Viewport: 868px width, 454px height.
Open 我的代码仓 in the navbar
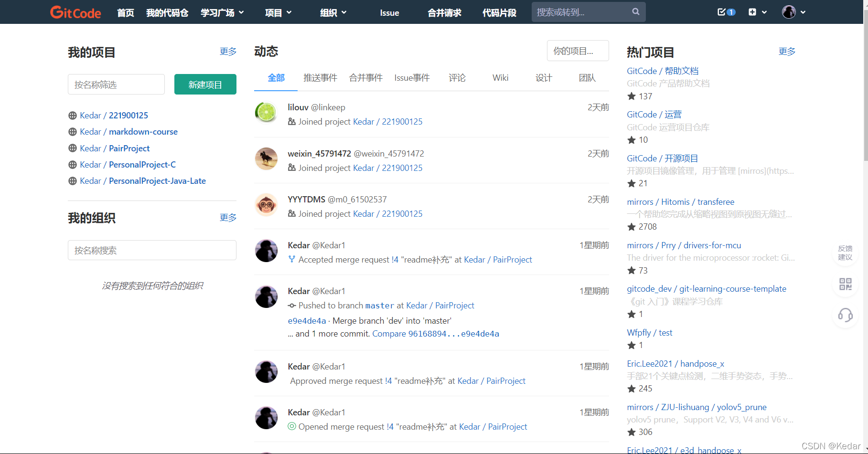167,13
